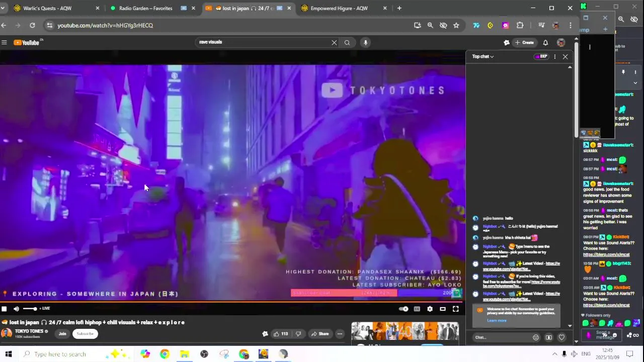The width and height of the screenshot is (644, 362).
Task: Open File Explorer from the taskbar
Action: (x=185, y=354)
